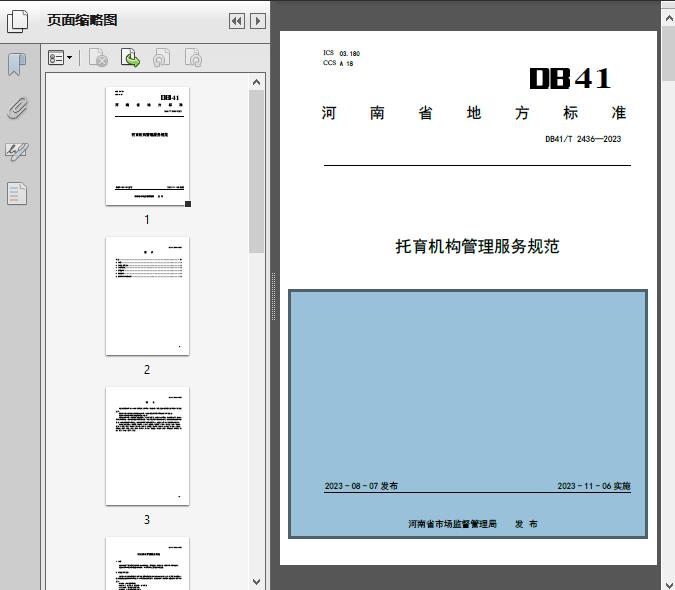Click the ICS 03.180 classification text
The width and height of the screenshot is (675, 590).
click(x=341, y=53)
